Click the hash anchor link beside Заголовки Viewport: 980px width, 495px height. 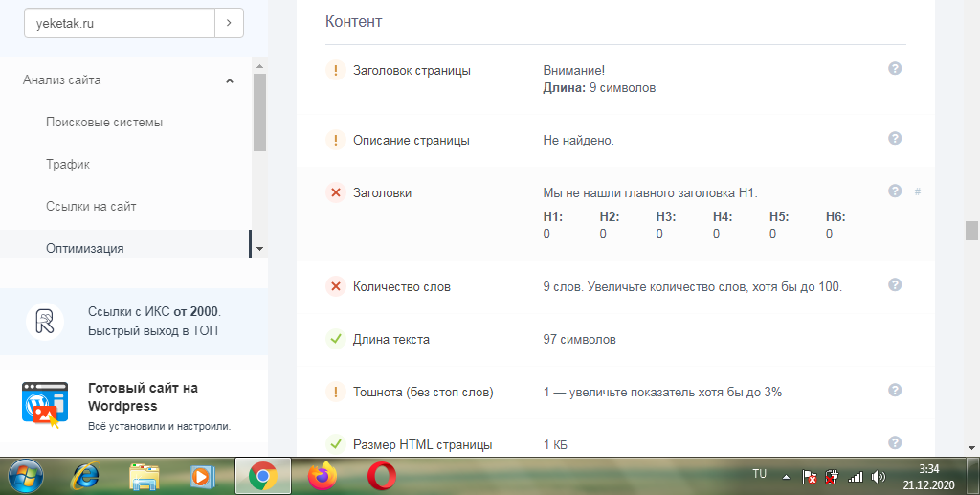coord(918,191)
